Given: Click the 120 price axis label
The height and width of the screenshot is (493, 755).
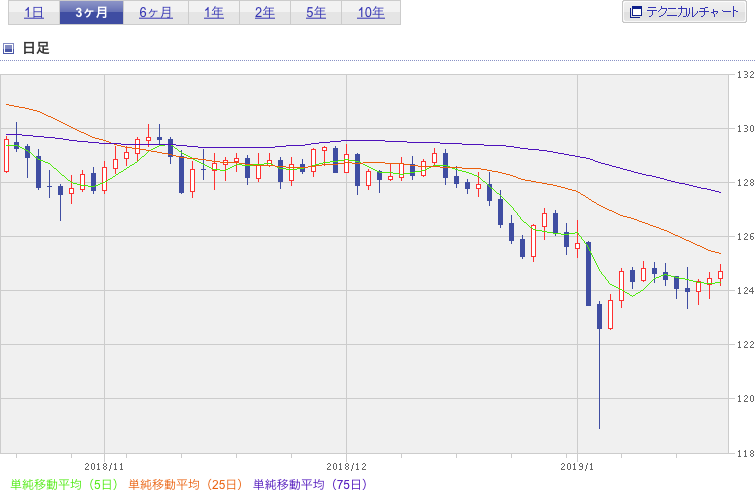Looking at the screenshot, I should pos(746,398).
